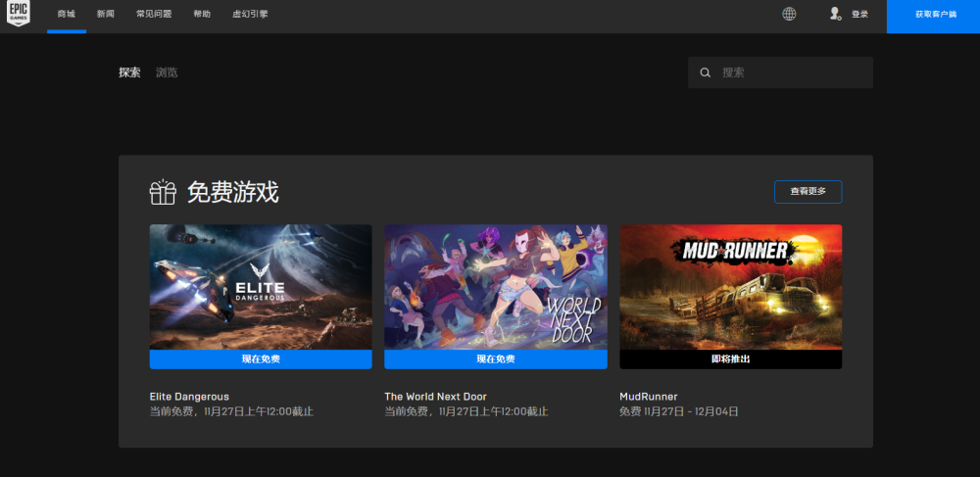
Task: Click 查看更多 view more button
Action: pos(808,192)
